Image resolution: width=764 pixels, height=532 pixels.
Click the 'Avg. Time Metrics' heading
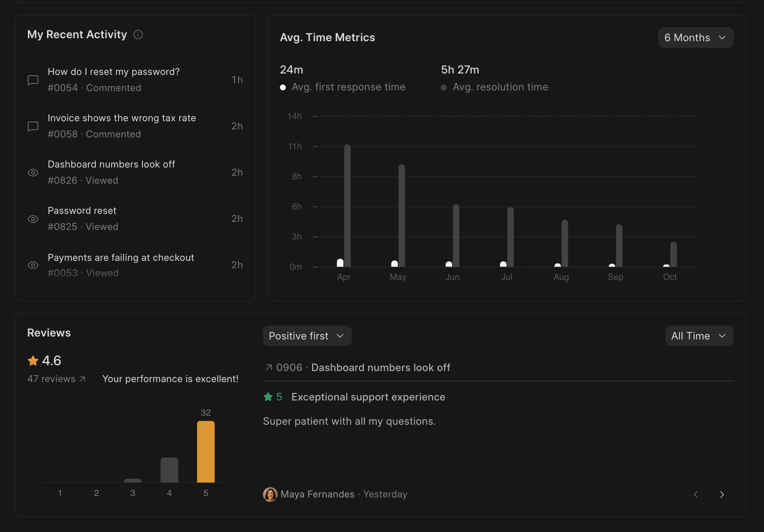click(x=328, y=37)
